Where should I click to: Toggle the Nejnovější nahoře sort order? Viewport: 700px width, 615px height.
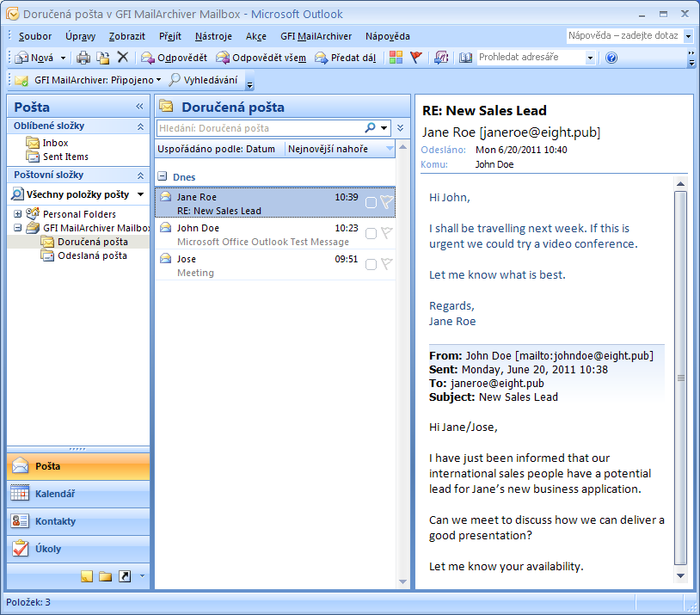coord(341,149)
